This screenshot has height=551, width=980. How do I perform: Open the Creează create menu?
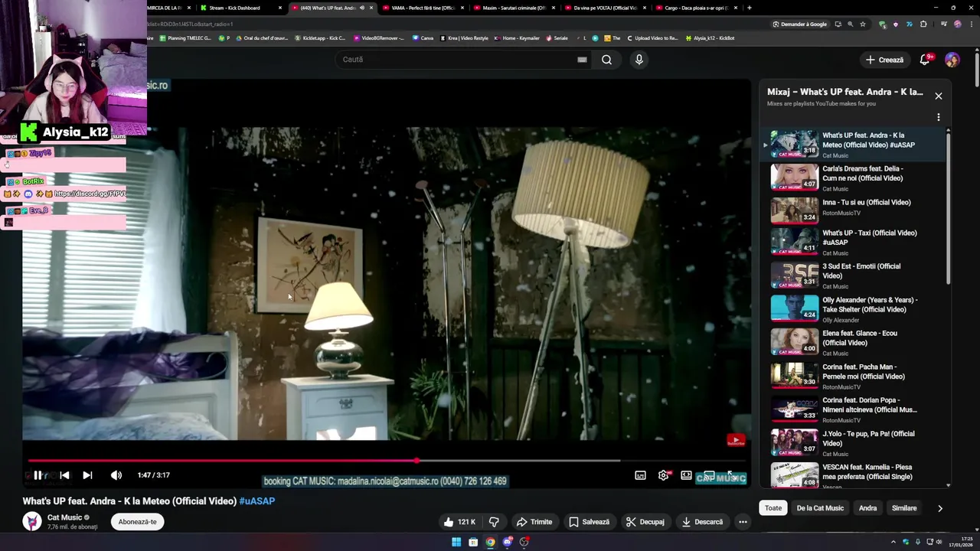pos(884,60)
